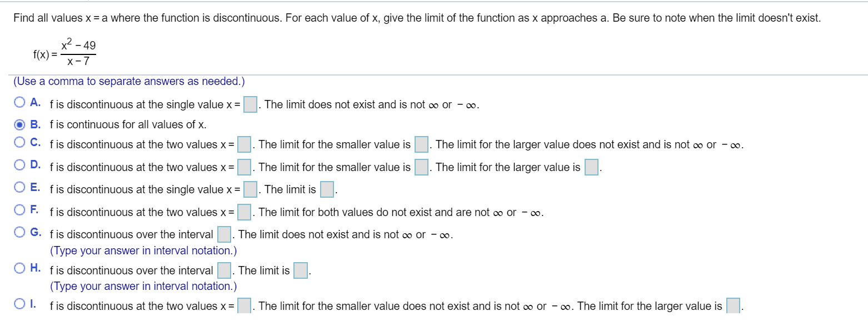Select choice B, f is continuous

pyautogui.click(x=19, y=124)
